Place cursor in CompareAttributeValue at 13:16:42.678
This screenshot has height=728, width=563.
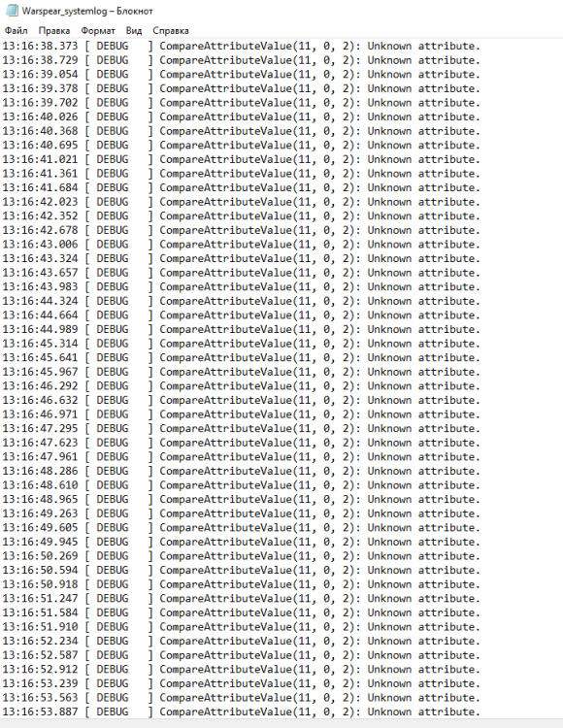coord(225,230)
